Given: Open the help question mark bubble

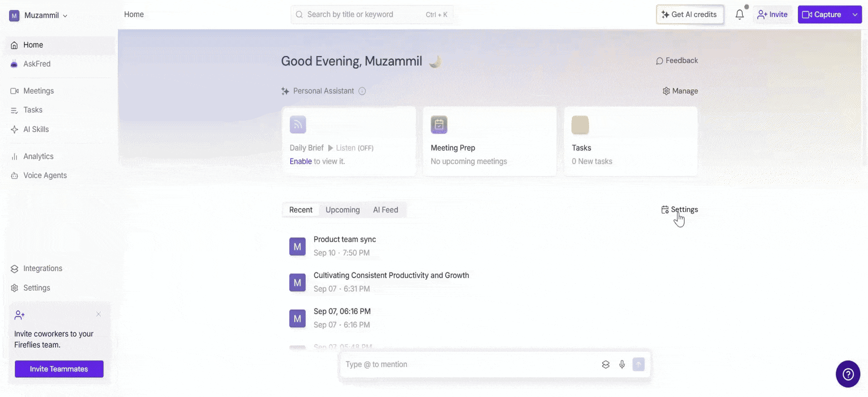Looking at the screenshot, I should coord(848,374).
